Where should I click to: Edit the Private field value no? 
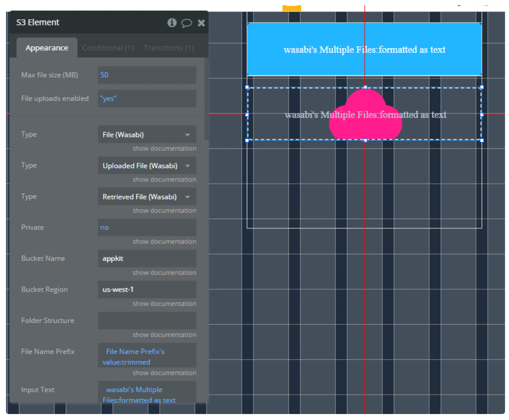(147, 228)
